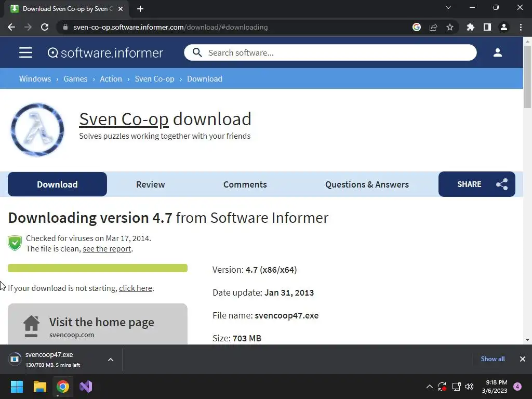Click the 'click here' download link
Viewport: 532px width, 399px height.
(x=136, y=288)
